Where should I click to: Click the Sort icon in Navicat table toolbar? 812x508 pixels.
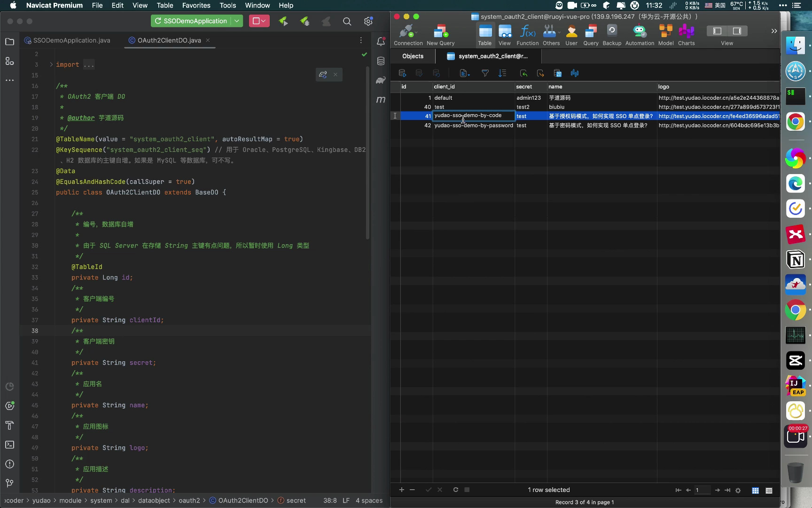pyautogui.click(x=502, y=73)
